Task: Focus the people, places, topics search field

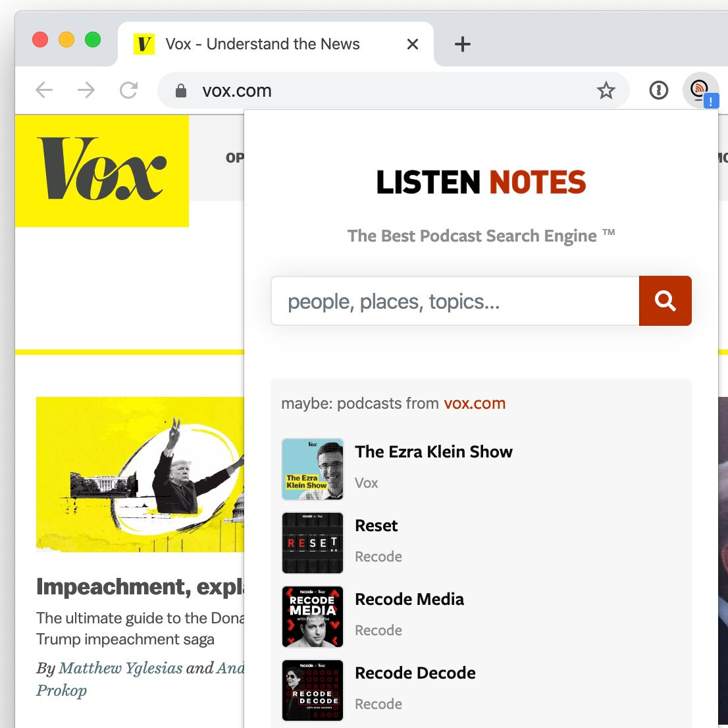Action: [455, 301]
